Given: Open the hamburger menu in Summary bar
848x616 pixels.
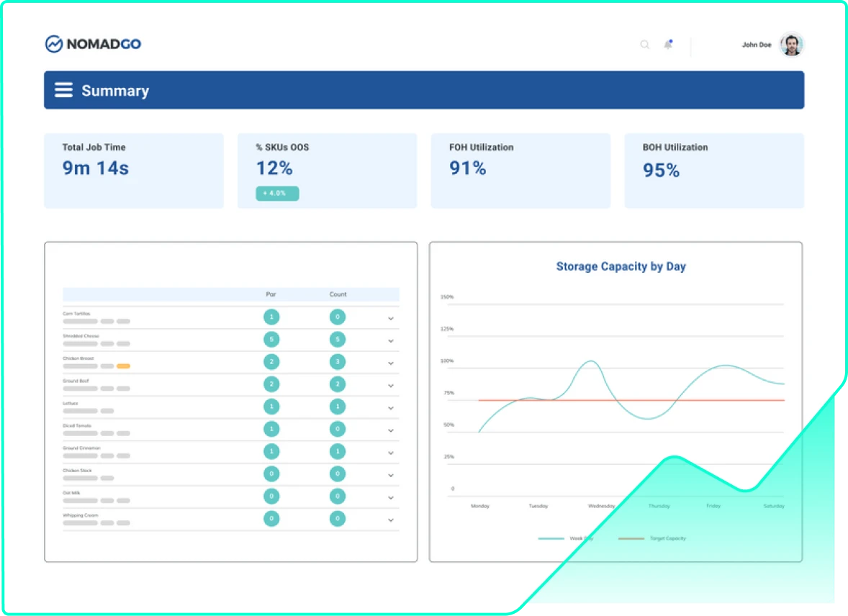Looking at the screenshot, I should click(x=64, y=89).
